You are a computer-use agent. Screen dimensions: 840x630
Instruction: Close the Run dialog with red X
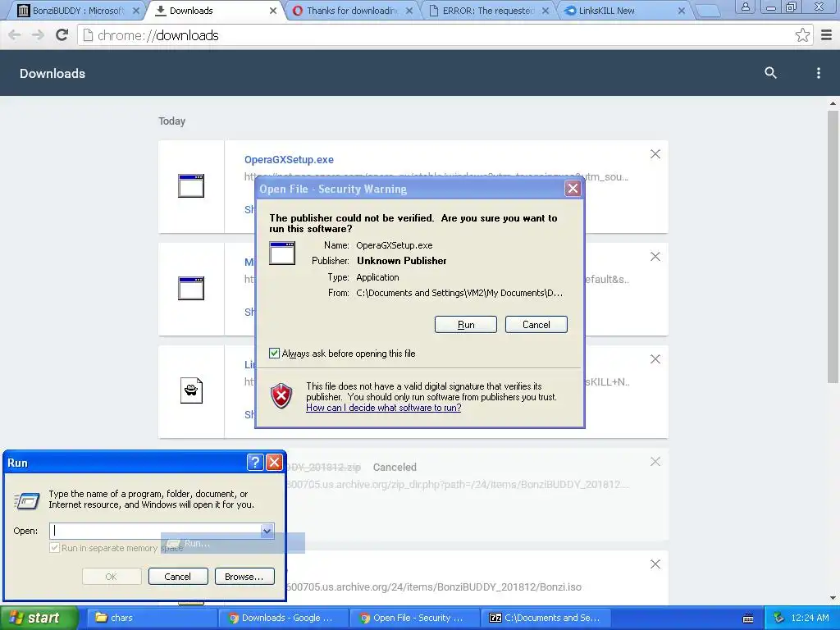(x=274, y=463)
